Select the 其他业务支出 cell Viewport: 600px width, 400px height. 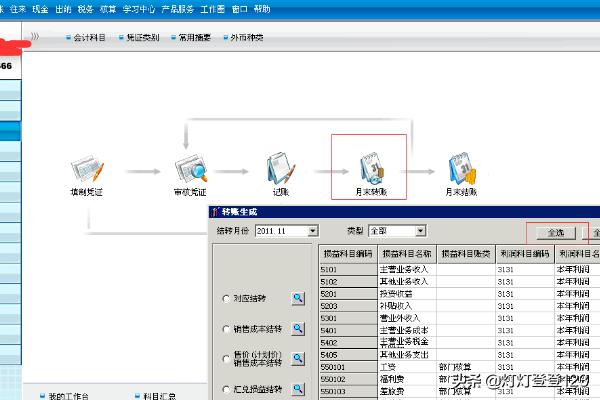pos(407,355)
